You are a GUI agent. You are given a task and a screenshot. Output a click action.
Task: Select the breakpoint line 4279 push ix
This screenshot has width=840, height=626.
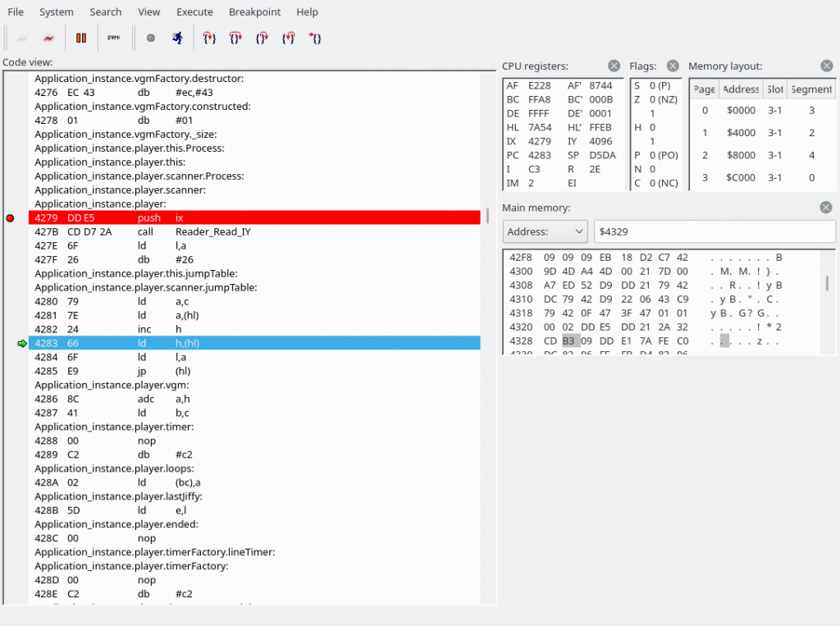(254, 217)
